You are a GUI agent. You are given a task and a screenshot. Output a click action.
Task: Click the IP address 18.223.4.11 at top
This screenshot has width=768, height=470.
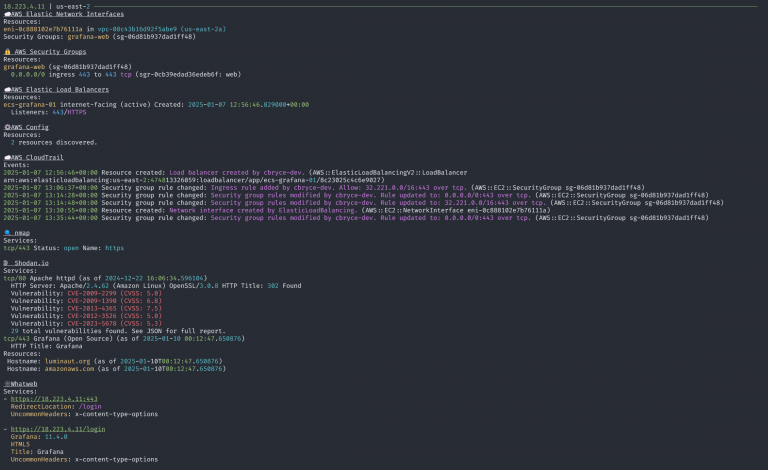24,7
